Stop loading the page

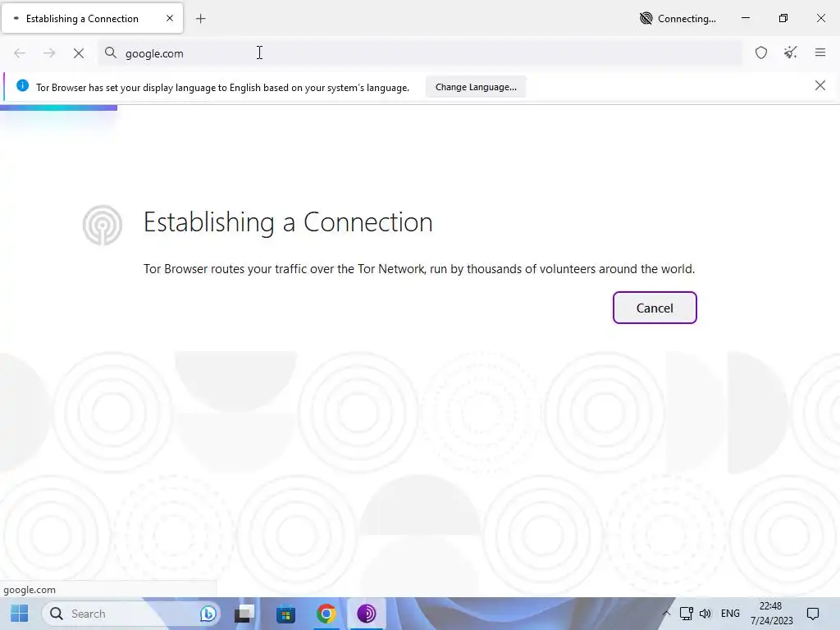coord(79,53)
